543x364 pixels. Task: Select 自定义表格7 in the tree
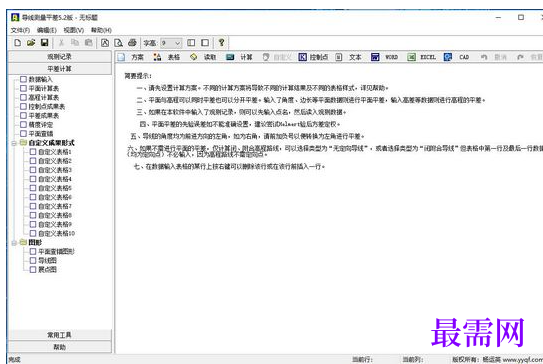point(55,206)
